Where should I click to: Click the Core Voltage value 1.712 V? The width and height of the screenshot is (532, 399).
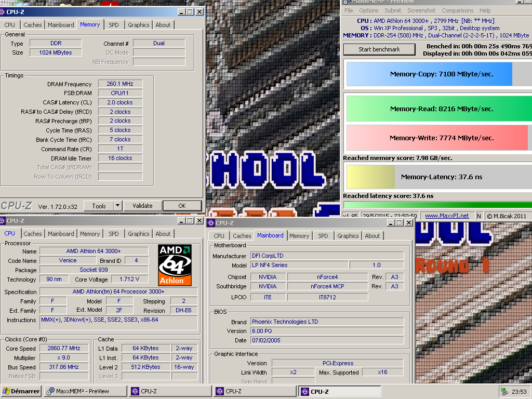pyautogui.click(x=129, y=279)
